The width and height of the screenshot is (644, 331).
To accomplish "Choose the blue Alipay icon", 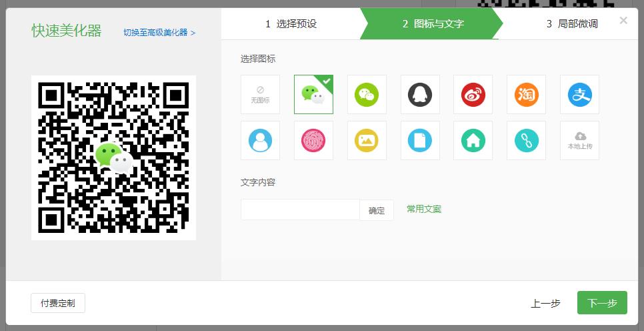I will tap(579, 95).
